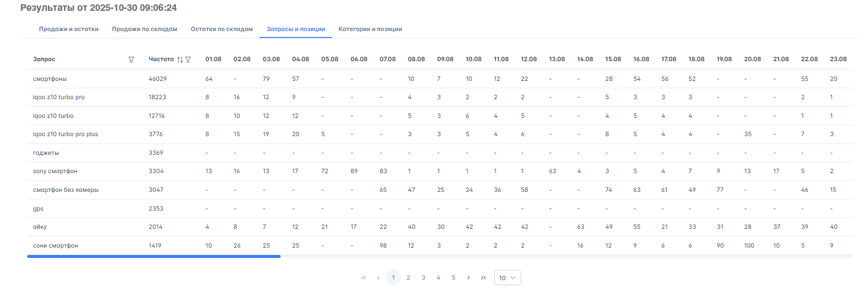Screen dimensions: 868x290
Task: Jump to last page of results
Action: tap(483, 278)
